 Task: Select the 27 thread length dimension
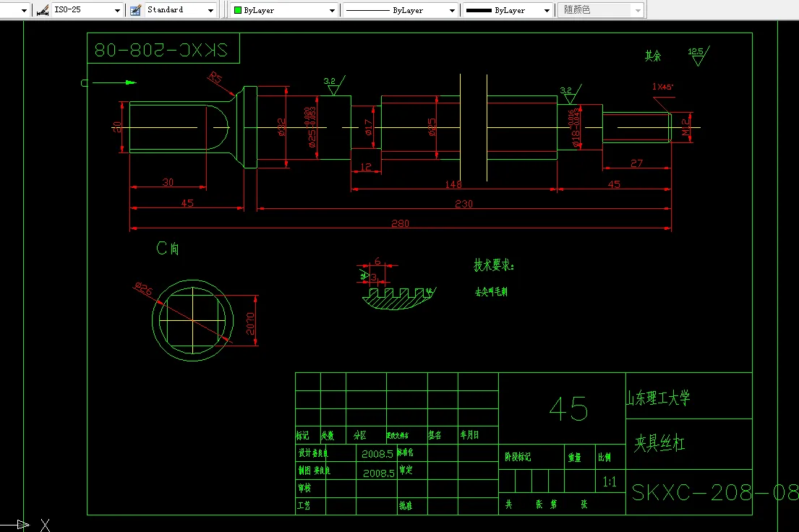[636, 163]
